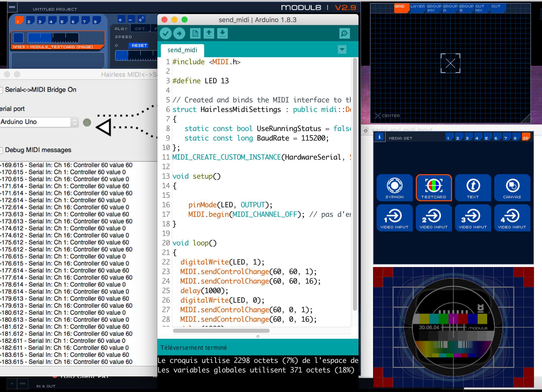
Task: Select layer set 5 in Modul8
Action: pyautogui.click(x=63, y=21)
